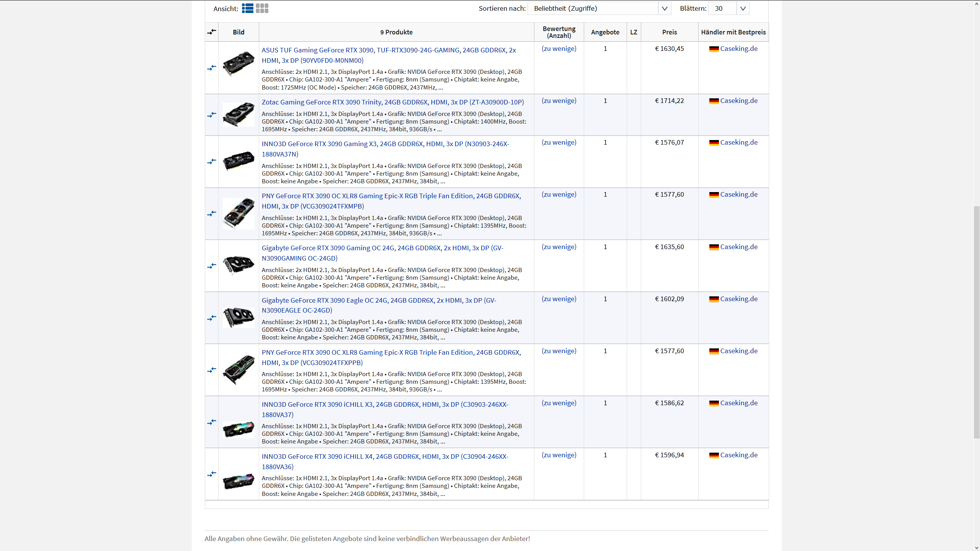980x551 pixels.
Task: Click (zu wenige) rating for INNO3D iCHILL X3
Action: tap(559, 403)
